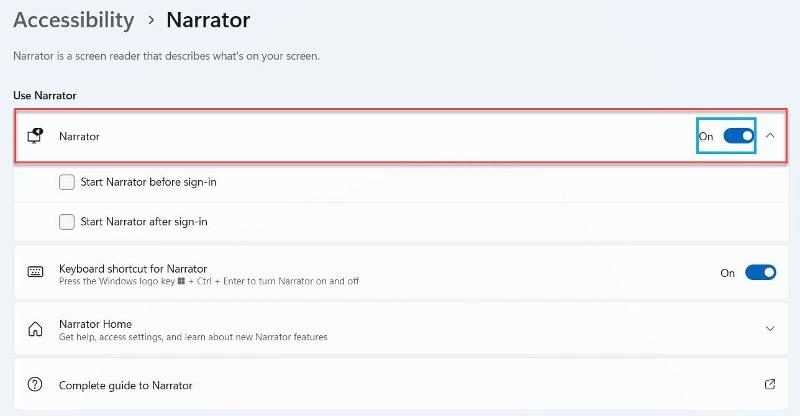Click the Windows logo key icon
800x416 pixels.
pyautogui.click(x=181, y=281)
